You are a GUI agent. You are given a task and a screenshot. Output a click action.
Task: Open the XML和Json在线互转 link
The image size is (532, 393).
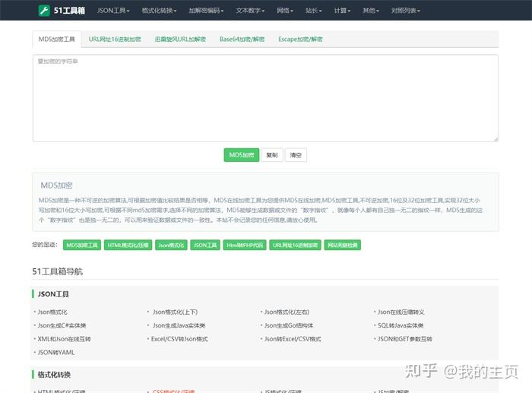click(x=64, y=339)
